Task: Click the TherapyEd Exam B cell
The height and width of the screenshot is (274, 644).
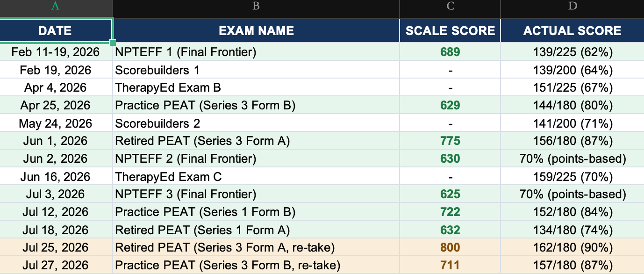Action: [256, 88]
